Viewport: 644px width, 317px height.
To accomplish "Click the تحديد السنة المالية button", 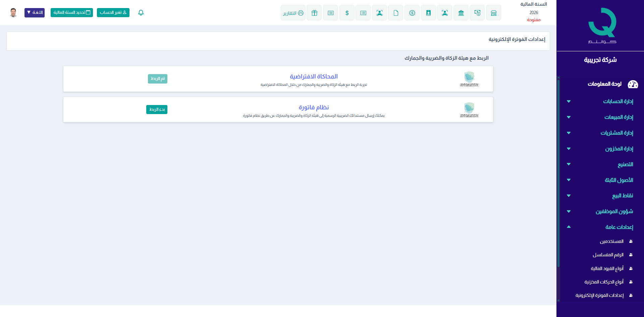I will pyautogui.click(x=72, y=13).
